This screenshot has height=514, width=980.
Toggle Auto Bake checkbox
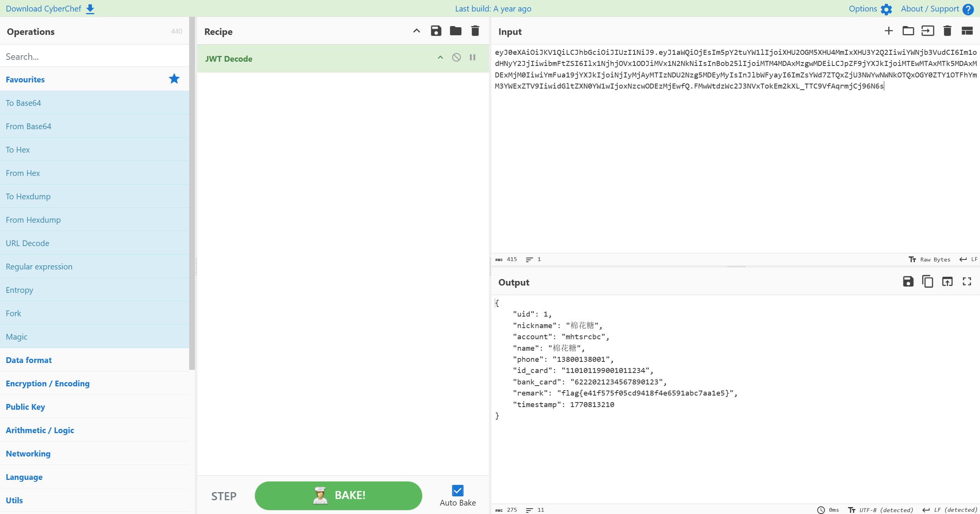tap(457, 491)
